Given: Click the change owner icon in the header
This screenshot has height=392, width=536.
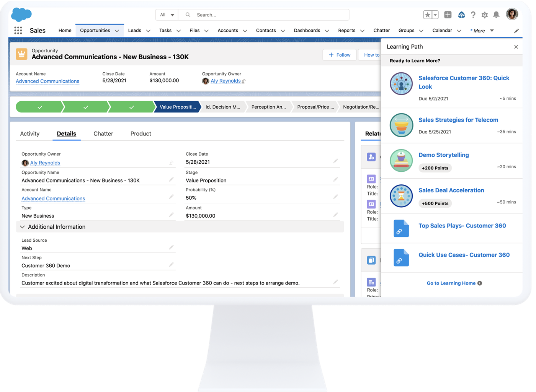Looking at the screenshot, I should (243, 81).
